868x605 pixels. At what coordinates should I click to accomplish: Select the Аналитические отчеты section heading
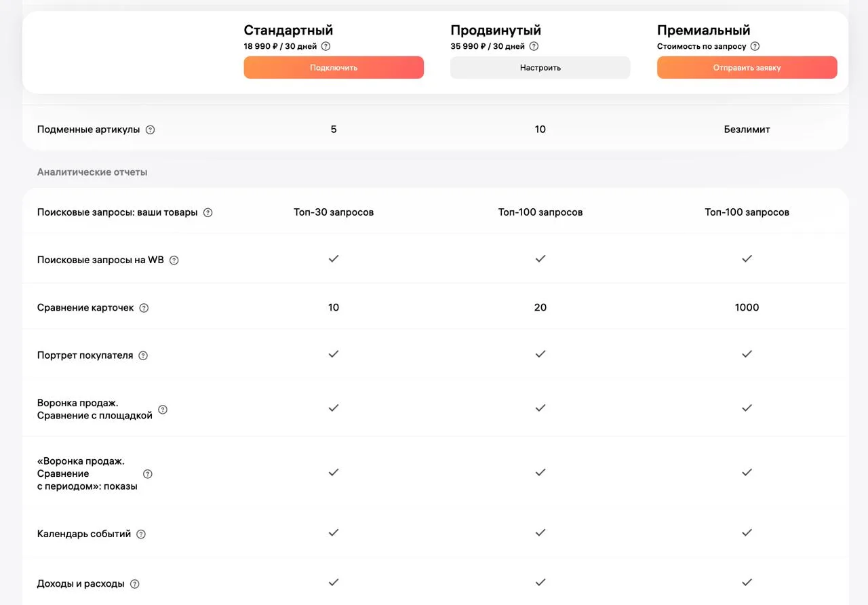tap(92, 172)
